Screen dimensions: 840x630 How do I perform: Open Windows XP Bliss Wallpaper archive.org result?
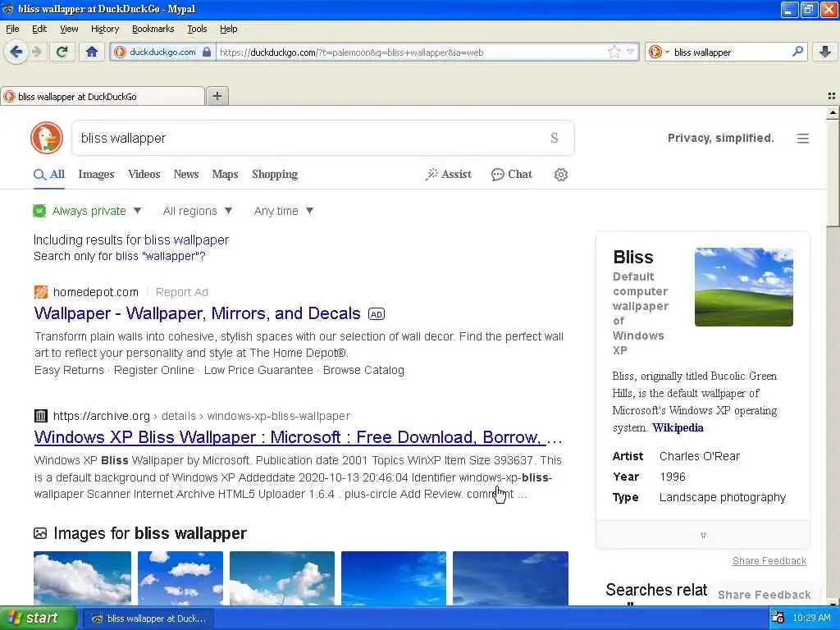click(x=298, y=437)
